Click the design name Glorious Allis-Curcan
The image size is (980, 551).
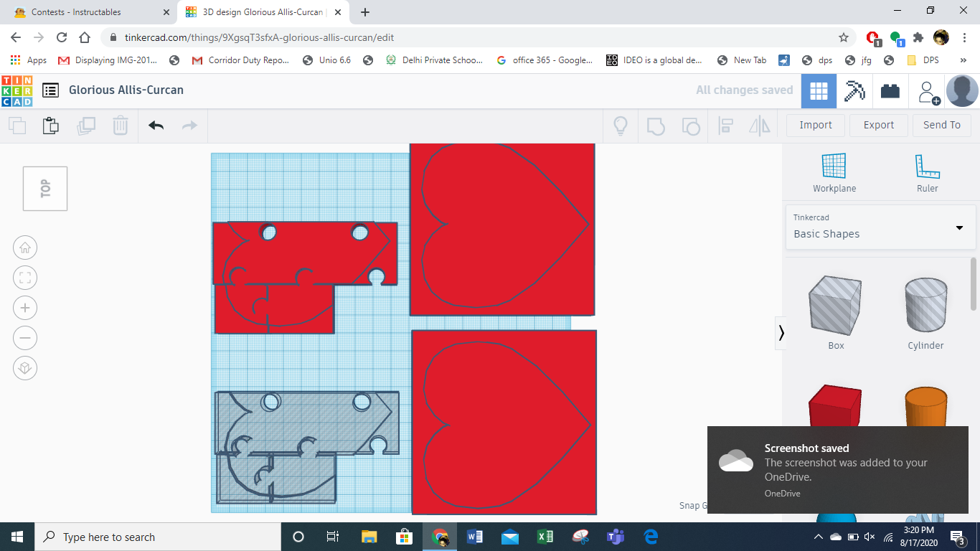tap(126, 90)
